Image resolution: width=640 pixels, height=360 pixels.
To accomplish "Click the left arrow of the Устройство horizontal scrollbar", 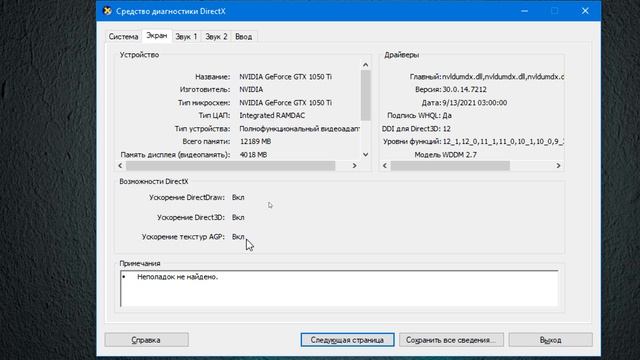I will click(x=120, y=165).
